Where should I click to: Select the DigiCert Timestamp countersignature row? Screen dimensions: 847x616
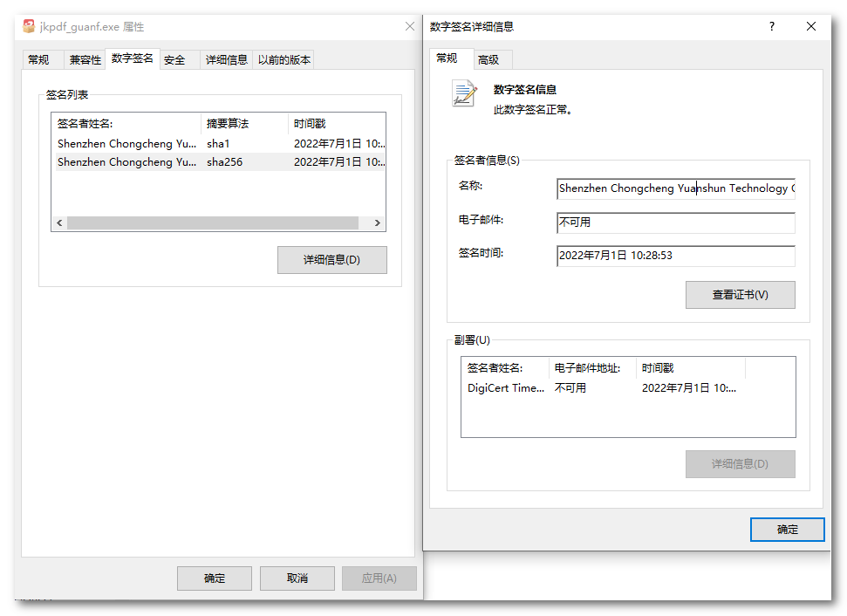[602, 388]
